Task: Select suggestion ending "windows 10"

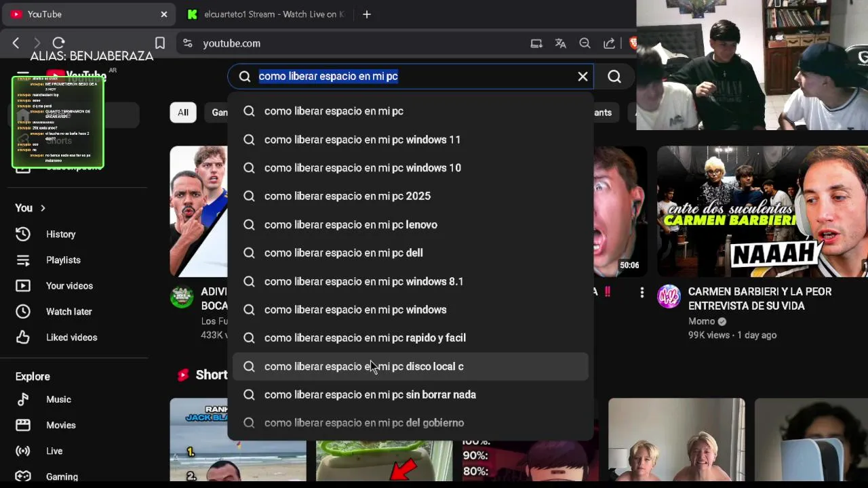Action: [410, 168]
